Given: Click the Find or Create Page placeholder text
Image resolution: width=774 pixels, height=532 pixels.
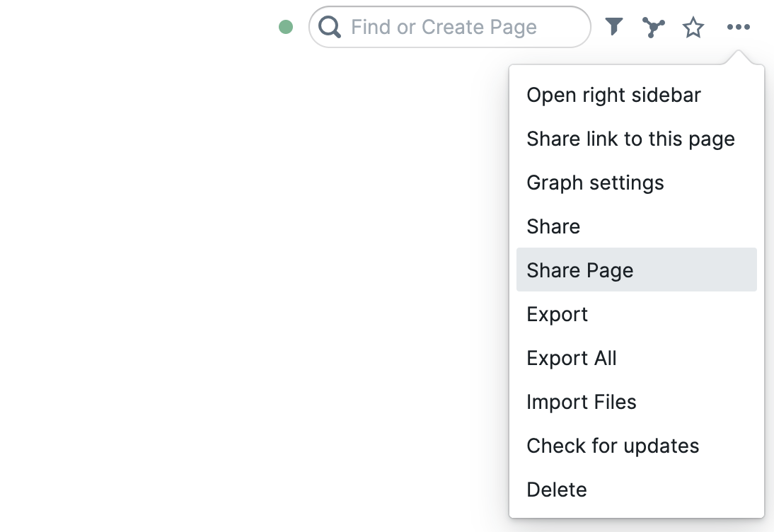Looking at the screenshot, I should [x=444, y=28].
